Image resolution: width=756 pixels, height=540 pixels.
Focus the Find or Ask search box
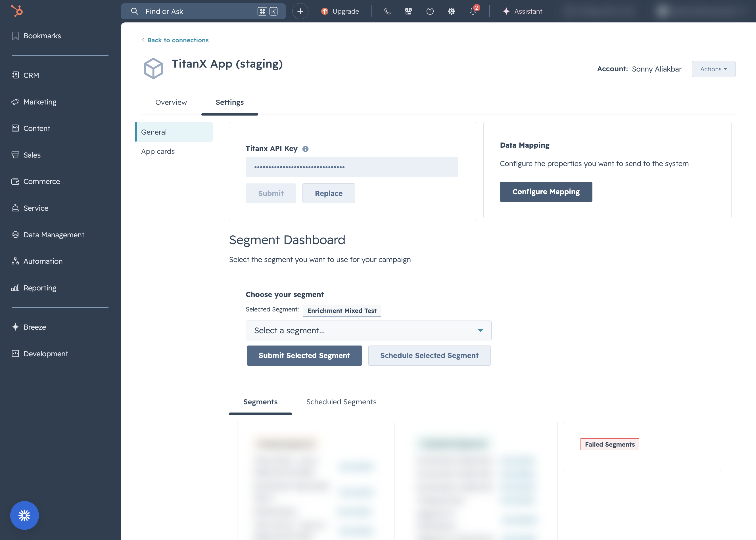[203, 11]
